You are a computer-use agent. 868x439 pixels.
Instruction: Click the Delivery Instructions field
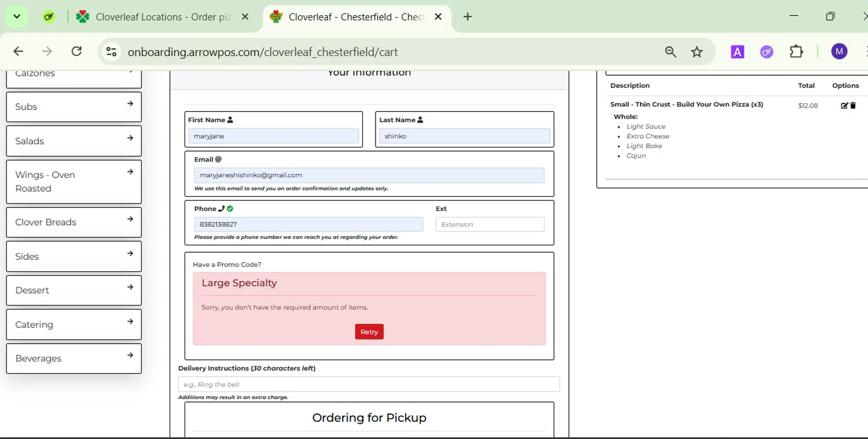click(x=369, y=385)
